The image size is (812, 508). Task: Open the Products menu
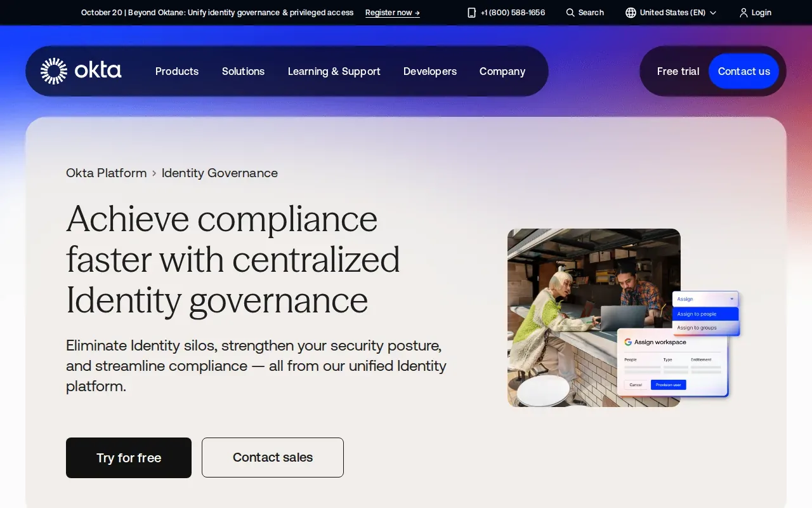tap(177, 71)
